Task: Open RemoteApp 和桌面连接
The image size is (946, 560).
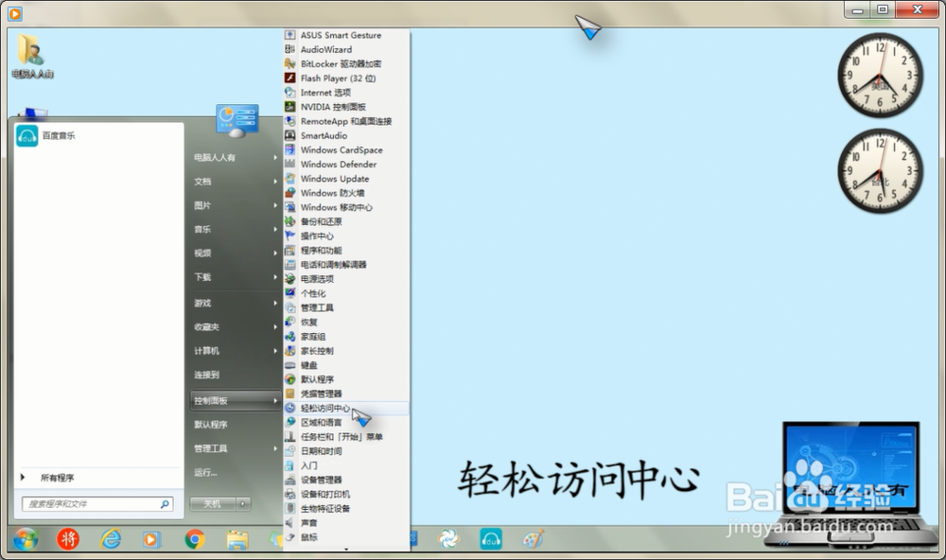Action: (x=346, y=121)
